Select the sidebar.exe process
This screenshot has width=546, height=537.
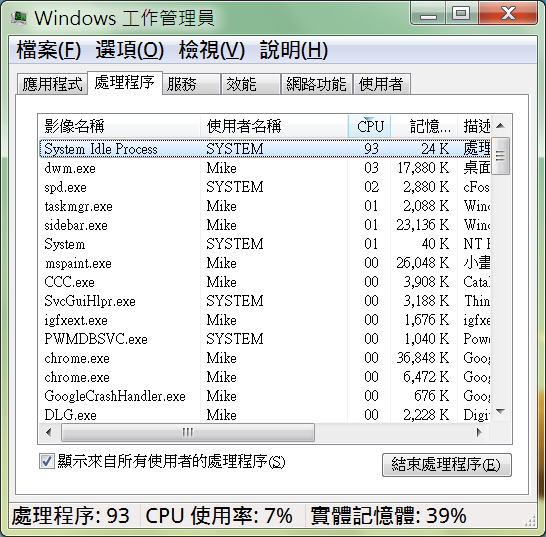pos(265,225)
